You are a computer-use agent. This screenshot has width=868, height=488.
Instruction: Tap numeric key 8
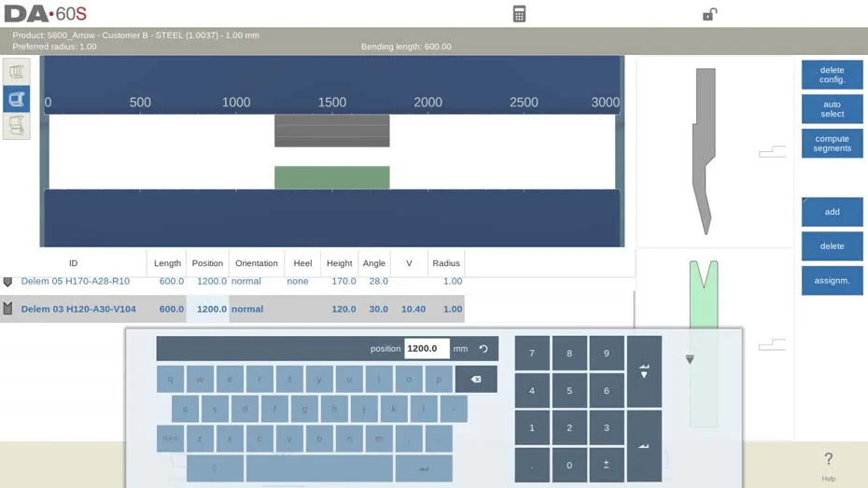pyautogui.click(x=569, y=353)
